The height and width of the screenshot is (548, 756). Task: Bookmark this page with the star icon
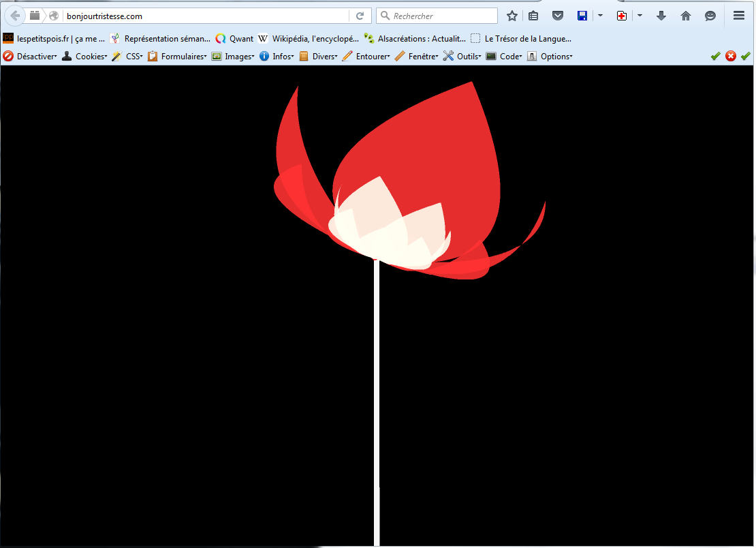click(x=512, y=16)
